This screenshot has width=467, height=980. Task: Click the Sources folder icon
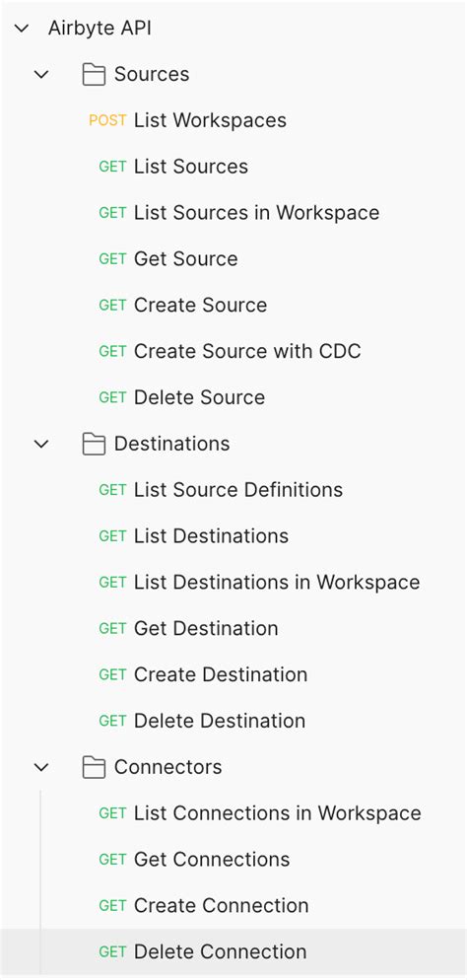pyautogui.click(x=94, y=74)
